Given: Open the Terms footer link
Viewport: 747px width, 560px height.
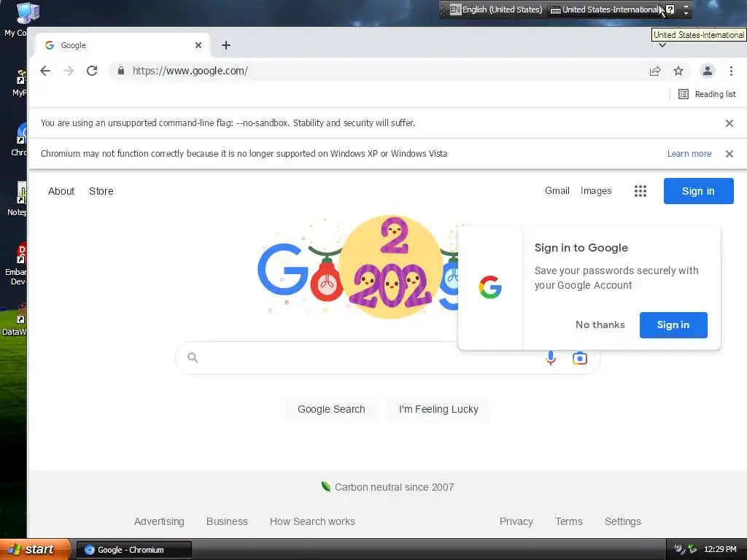Looking at the screenshot, I should tap(569, 521).
